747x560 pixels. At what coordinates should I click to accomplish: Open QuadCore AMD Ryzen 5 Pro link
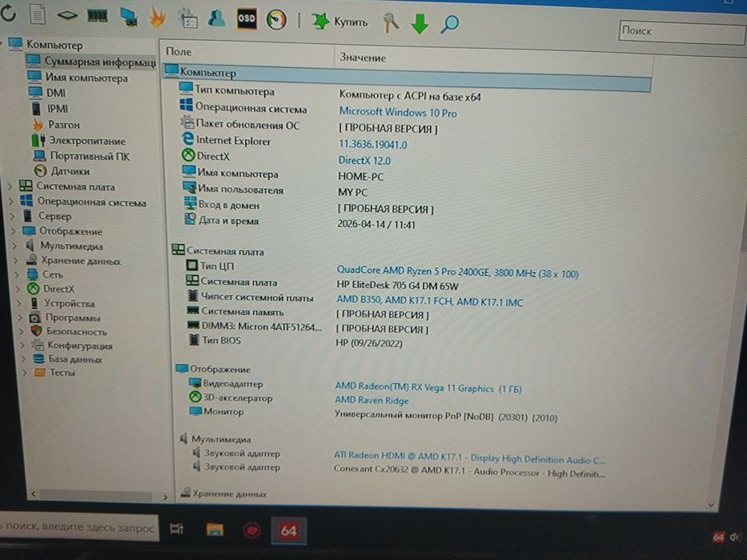tap(457, 272)
